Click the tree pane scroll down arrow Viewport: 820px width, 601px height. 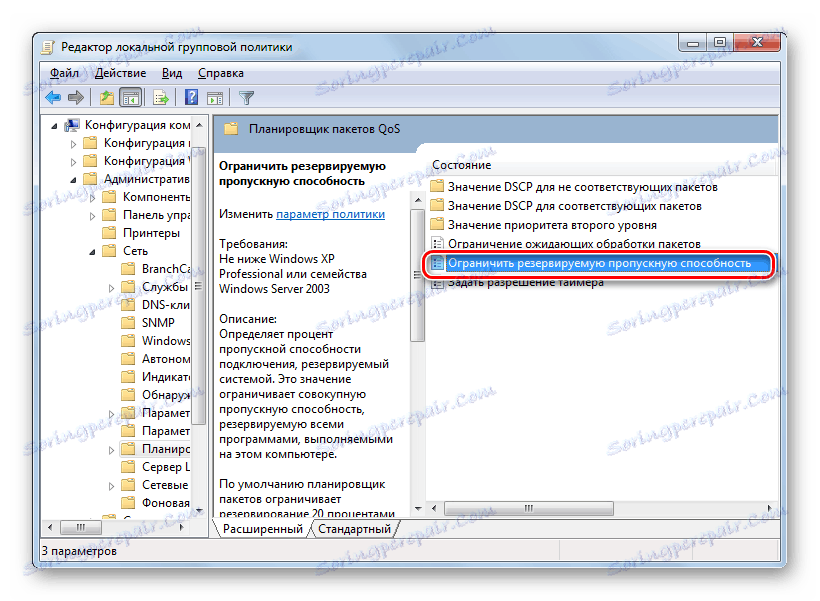pos(199,509)
